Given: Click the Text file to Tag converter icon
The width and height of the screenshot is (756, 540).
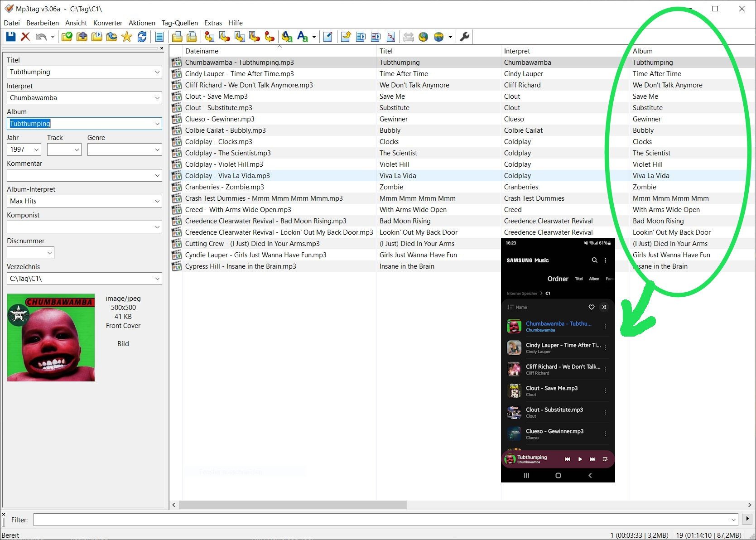Looking at the screenshot, I should [255, 37].
